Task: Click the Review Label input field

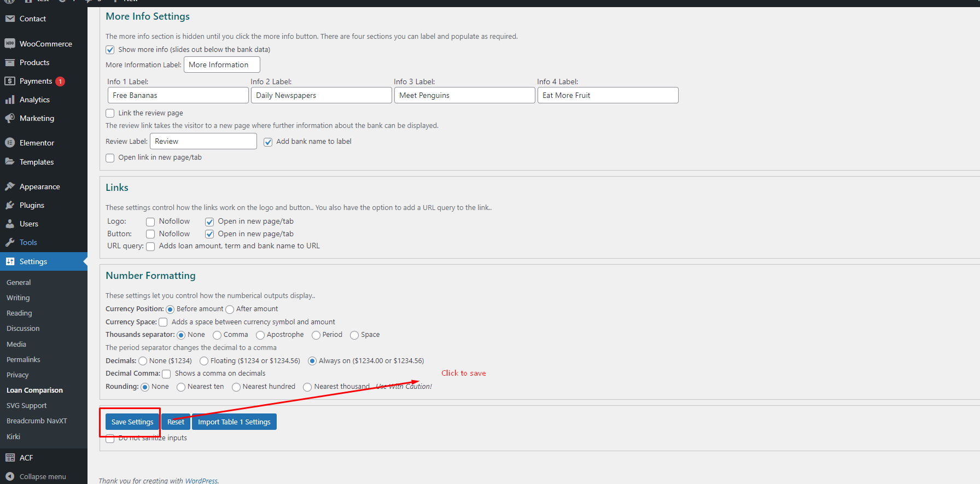Action: [203, 141]
